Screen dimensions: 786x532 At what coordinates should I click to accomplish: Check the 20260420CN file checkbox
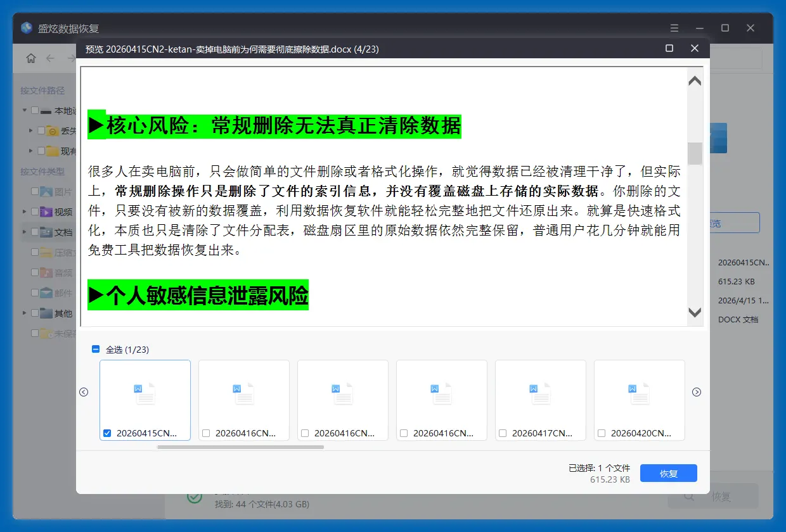602,433
